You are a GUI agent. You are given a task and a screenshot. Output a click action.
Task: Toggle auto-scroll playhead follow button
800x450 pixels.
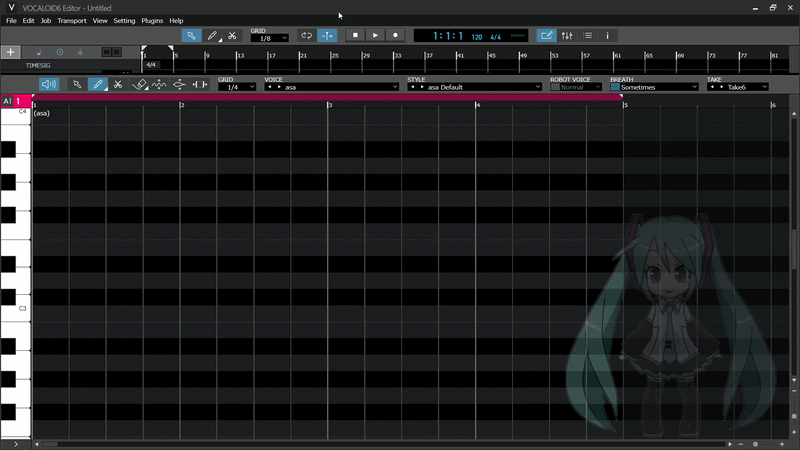click(327, 36)
